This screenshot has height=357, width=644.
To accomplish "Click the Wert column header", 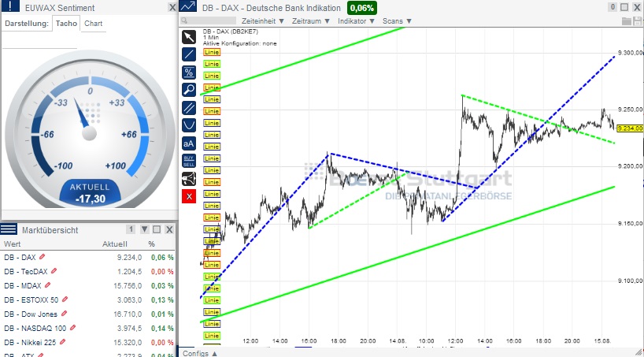I will point(13,244).
